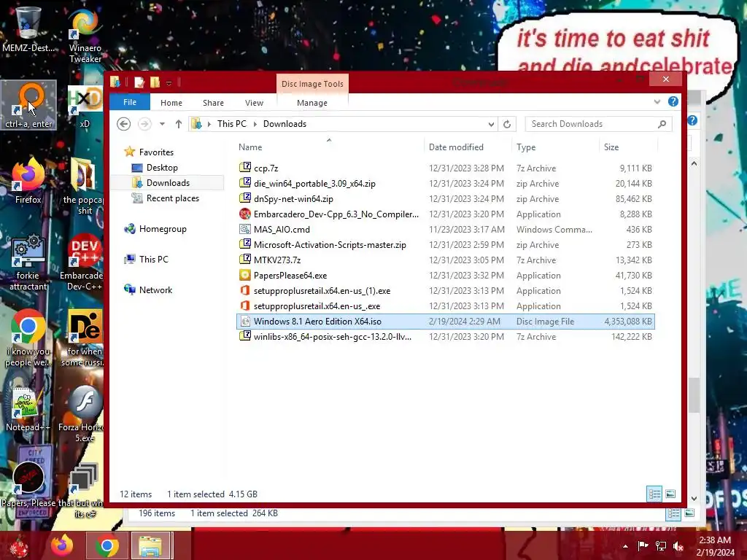Open Recent locations dropdown arrow
This screenshot has height=560, width=747.
pos(162,124)
